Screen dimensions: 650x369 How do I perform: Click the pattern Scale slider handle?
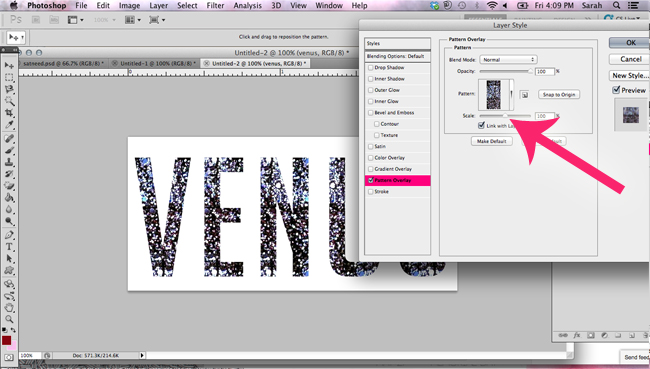pos(505,116)
